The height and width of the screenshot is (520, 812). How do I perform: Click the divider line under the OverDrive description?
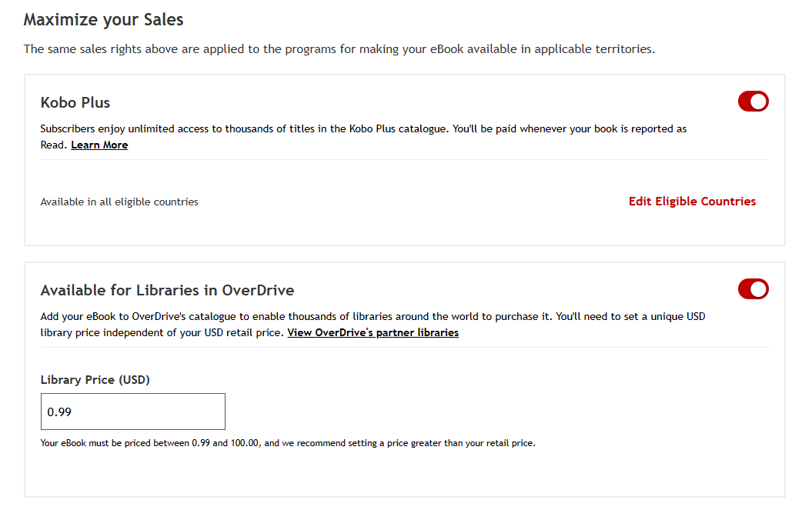404,347
